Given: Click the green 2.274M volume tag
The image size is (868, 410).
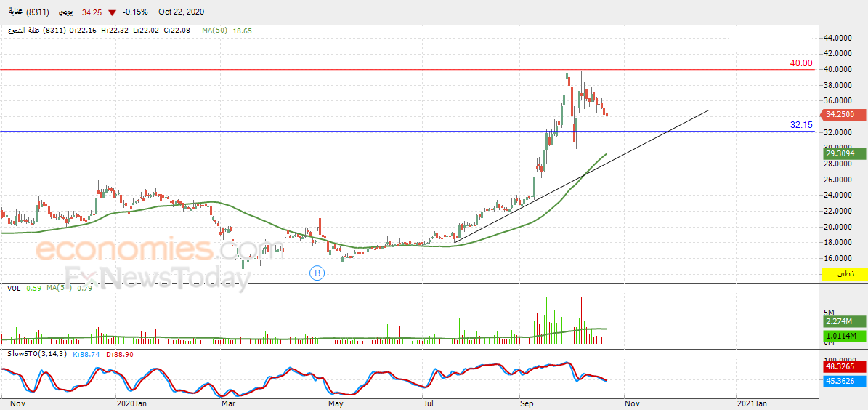Looking at the screenshot, I should (x=845, y=321).
